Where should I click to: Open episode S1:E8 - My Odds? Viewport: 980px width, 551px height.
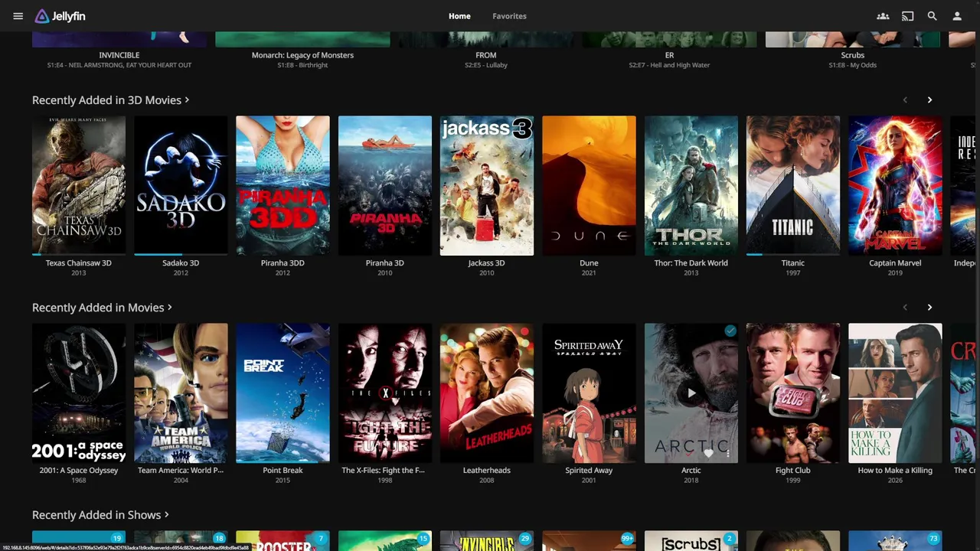853,65
